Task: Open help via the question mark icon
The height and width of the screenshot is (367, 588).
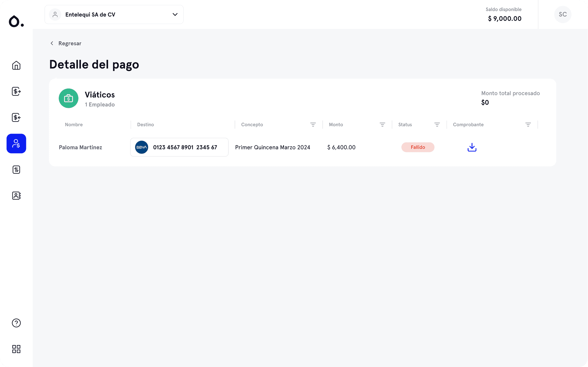Action: point(16,323)
